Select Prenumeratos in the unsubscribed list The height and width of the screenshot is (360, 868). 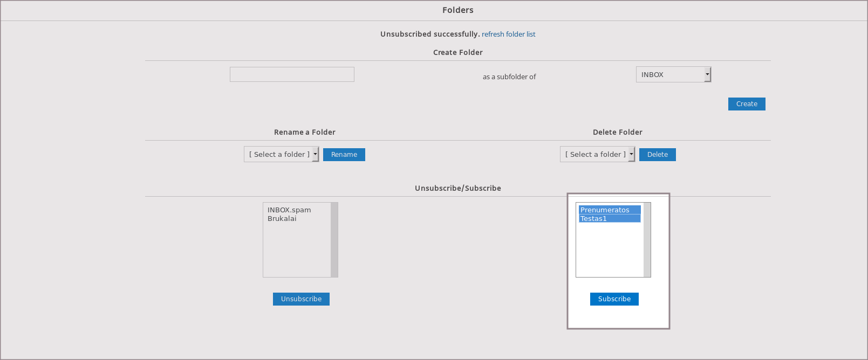[605, 210]
